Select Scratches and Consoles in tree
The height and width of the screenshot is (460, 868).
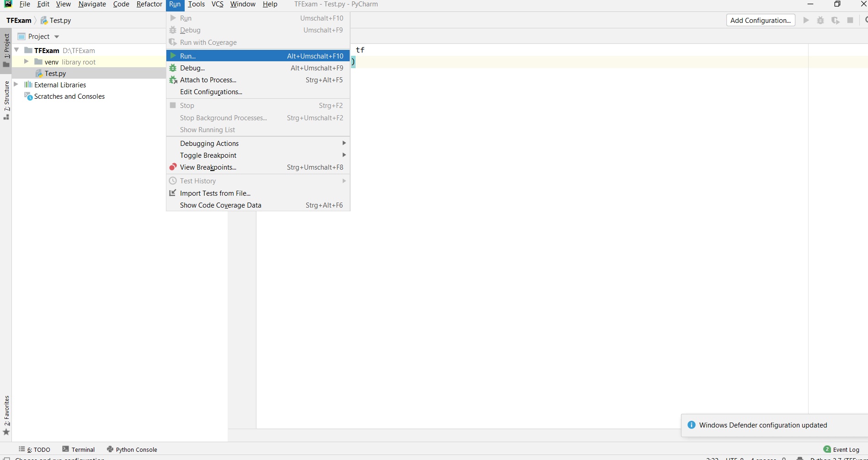point(69,96)
